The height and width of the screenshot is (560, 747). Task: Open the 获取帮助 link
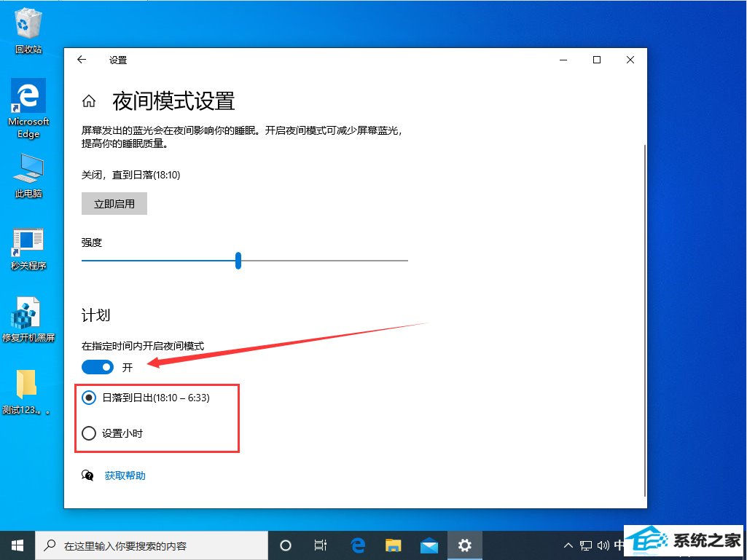(125, 476)
